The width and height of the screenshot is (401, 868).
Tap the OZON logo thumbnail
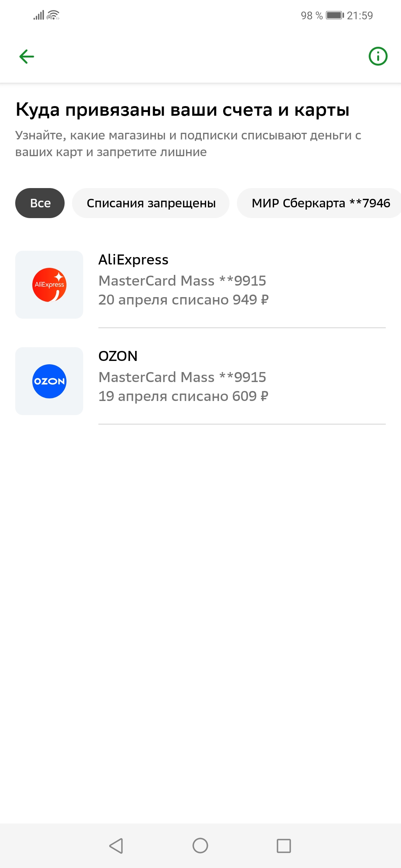(x=49, y=381)
